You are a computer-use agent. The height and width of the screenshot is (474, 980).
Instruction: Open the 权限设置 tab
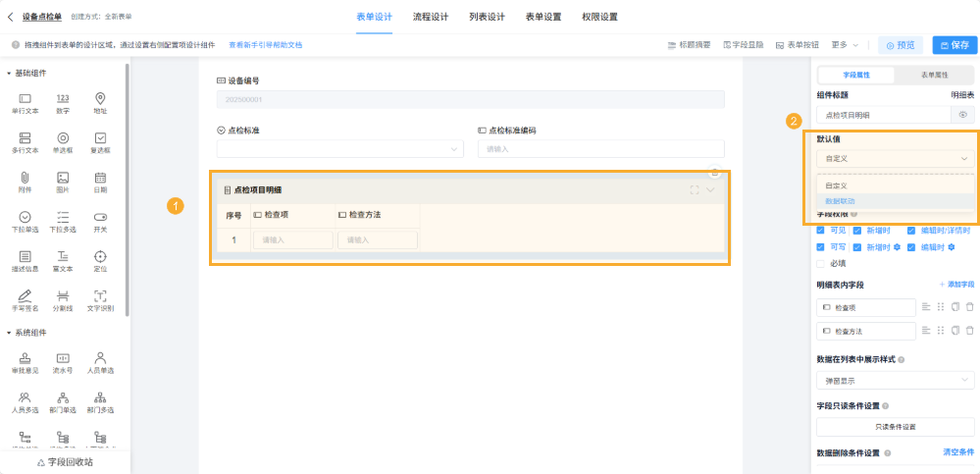click(599, 17)
